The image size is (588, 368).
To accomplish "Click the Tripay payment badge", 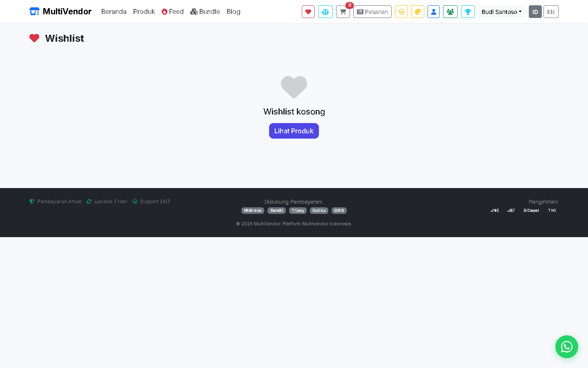I will pos(298,211).
